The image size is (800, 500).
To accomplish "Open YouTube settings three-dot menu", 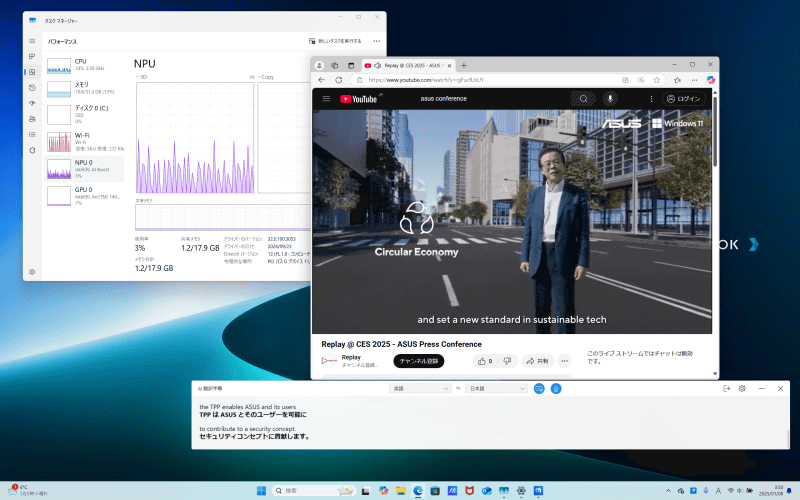I will click(x=651, y=99).
